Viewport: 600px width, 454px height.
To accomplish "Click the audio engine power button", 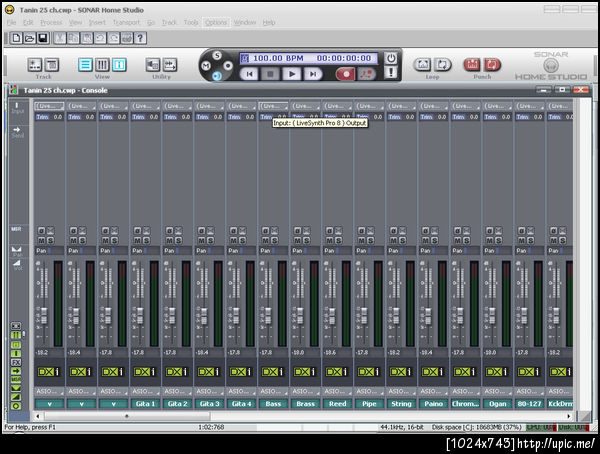I will 391,58.
